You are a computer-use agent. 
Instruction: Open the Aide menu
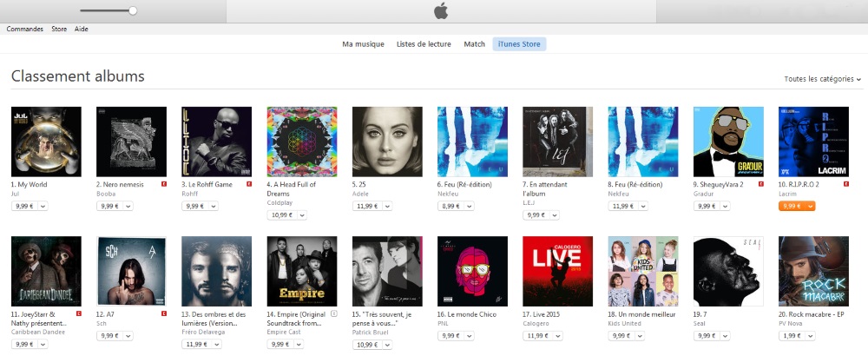click(82, 29)
